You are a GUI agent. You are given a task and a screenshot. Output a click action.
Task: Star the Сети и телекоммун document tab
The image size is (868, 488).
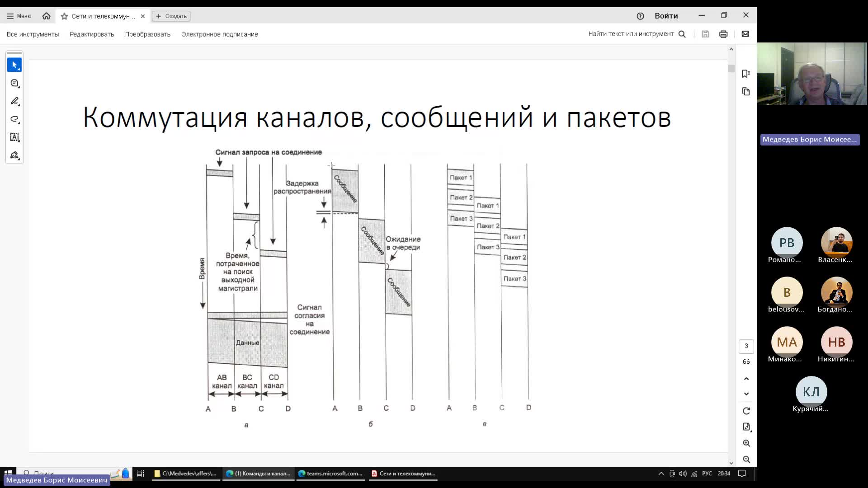click(64, 16)
